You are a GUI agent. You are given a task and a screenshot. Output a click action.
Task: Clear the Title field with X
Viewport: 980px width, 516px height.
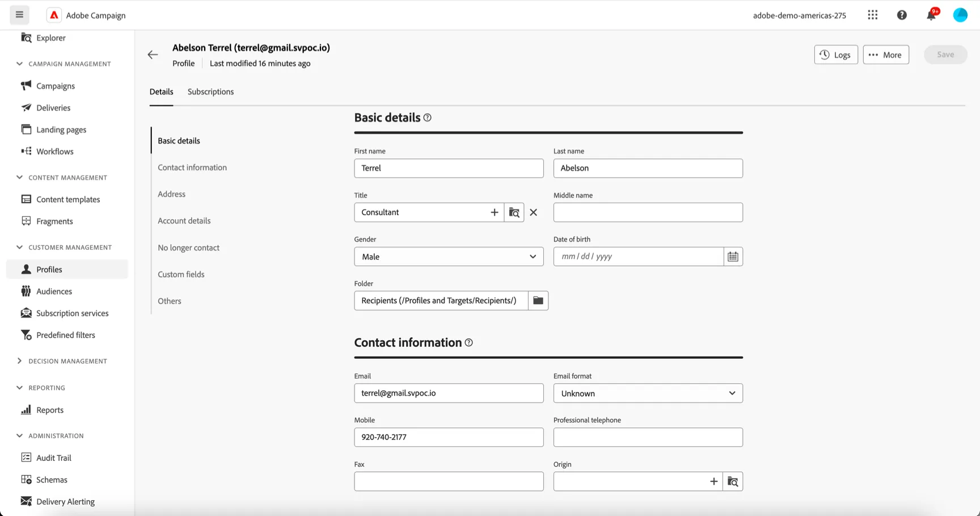534,212
